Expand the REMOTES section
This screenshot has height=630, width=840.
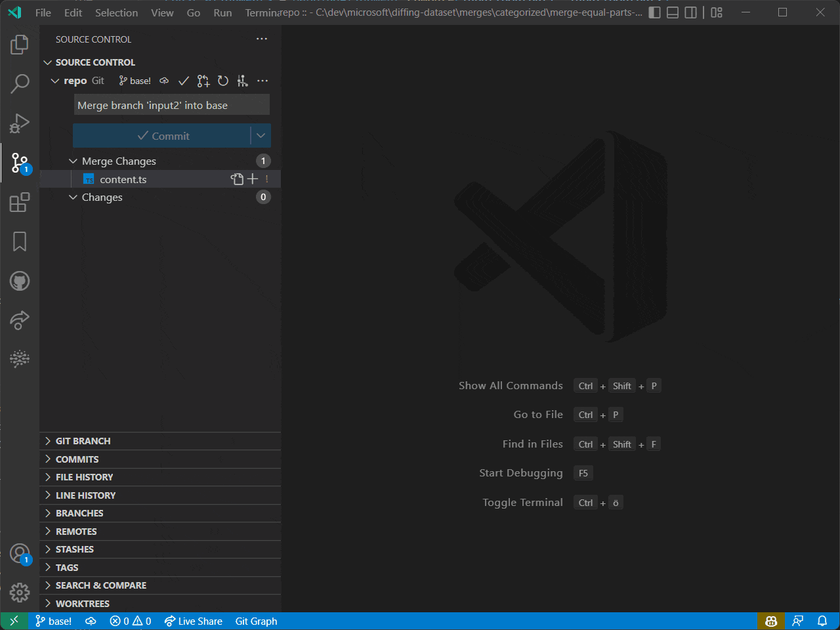[x=160, y=532]
